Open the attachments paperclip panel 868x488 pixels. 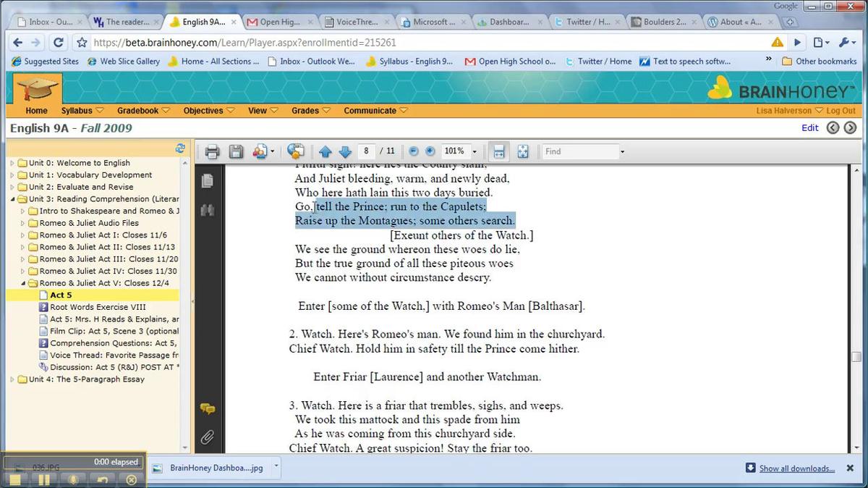point(208,437)
